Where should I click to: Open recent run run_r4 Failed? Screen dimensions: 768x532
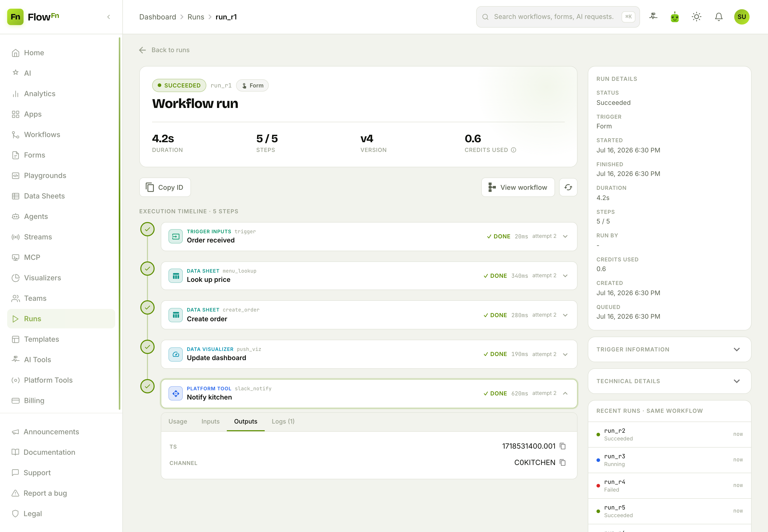tap(669, 486)
